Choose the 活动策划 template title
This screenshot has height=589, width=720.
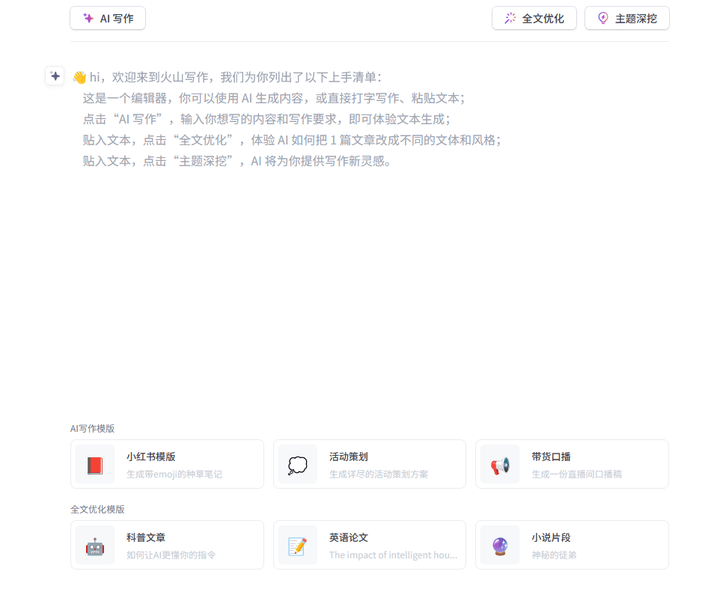click(348, 457)
